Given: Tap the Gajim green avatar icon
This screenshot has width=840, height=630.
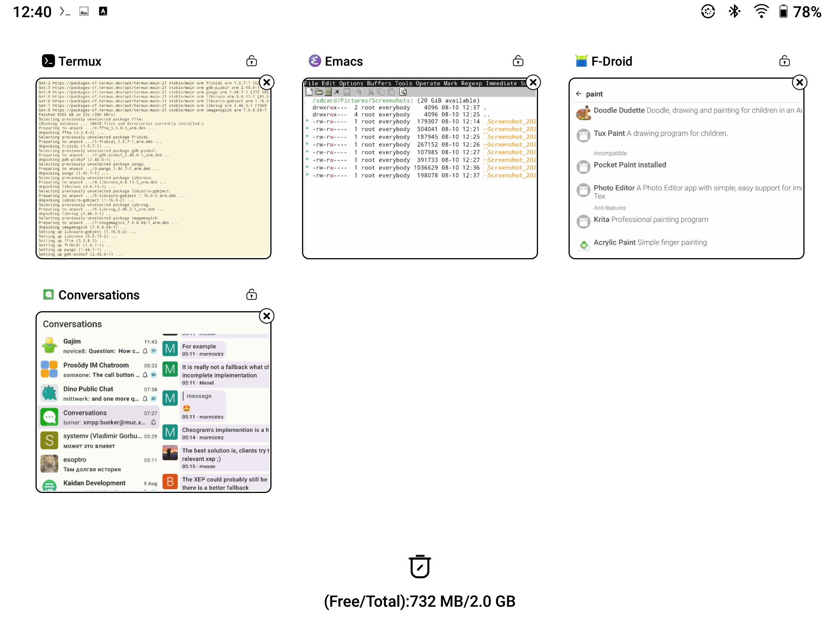Looking at the screenshot, I should (x=49, y=346).
